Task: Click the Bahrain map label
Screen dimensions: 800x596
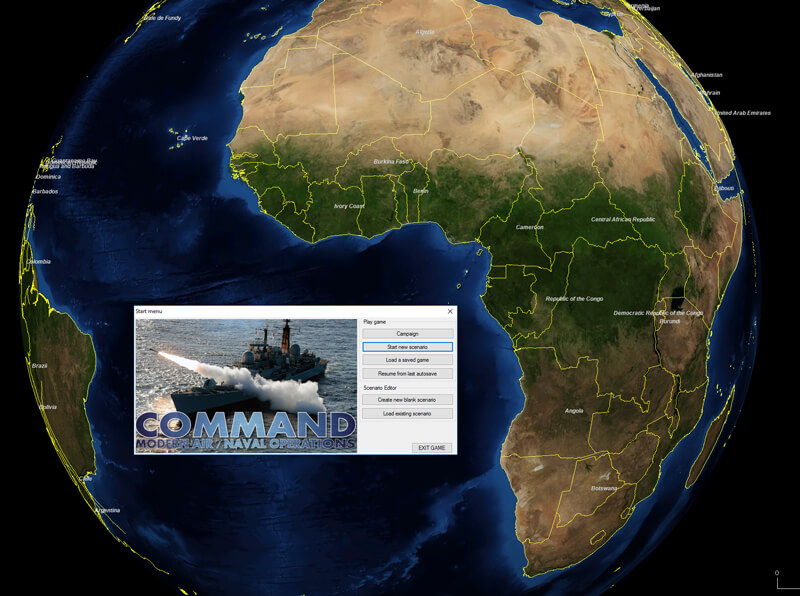Action: (x=710, y=93)
